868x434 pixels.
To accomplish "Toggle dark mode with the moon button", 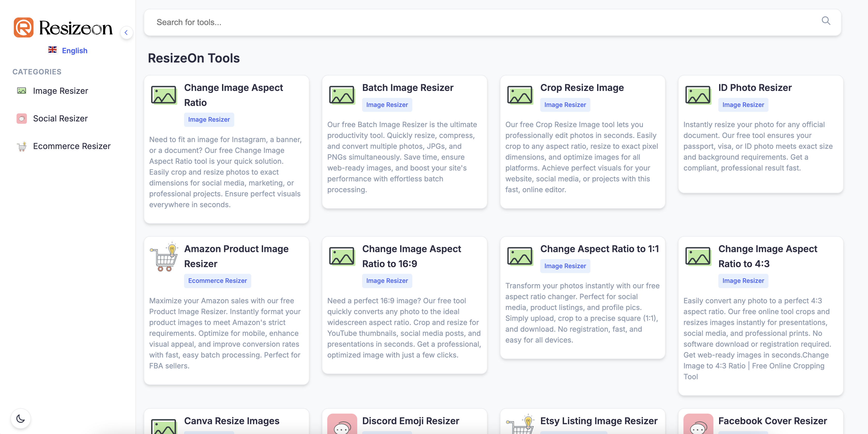I will (20, 419).
